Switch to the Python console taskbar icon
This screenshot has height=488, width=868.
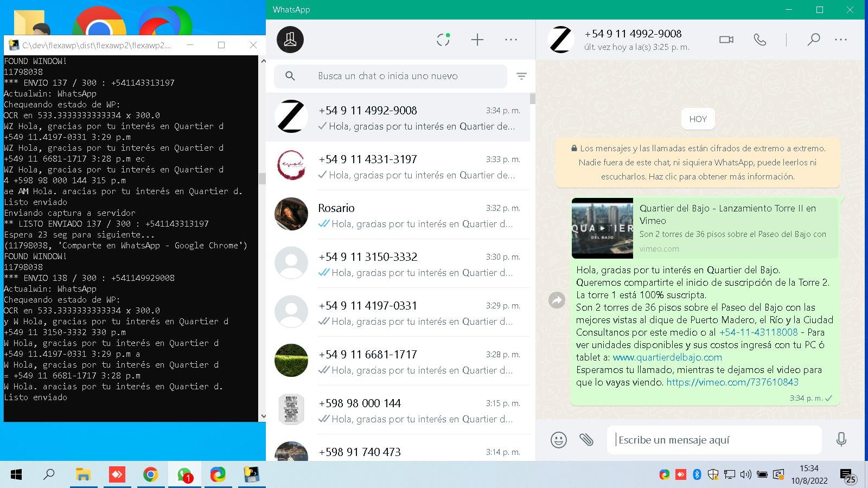[251, 475]
